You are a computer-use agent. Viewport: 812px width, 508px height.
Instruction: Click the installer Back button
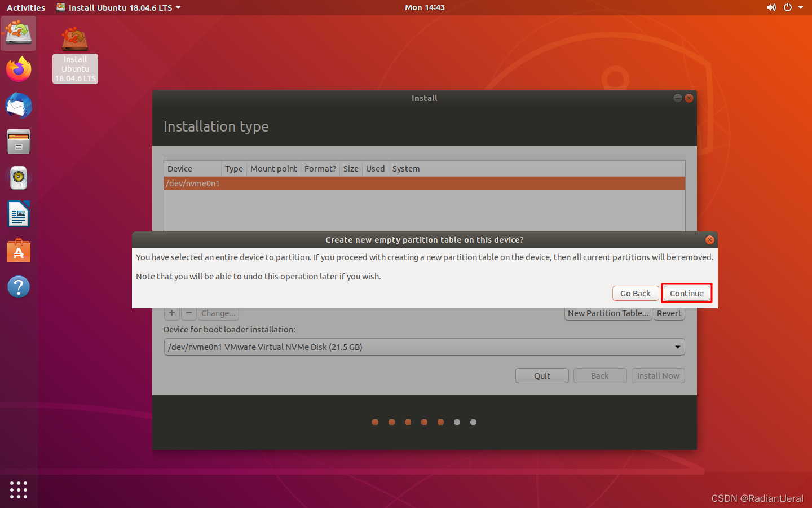click(600, 376)
